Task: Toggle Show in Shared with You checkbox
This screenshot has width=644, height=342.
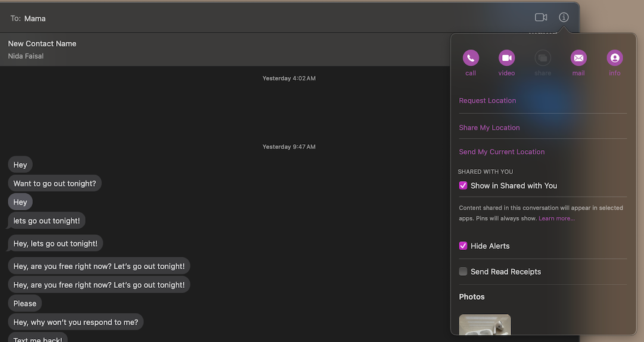Action: [x=463, y=186]
